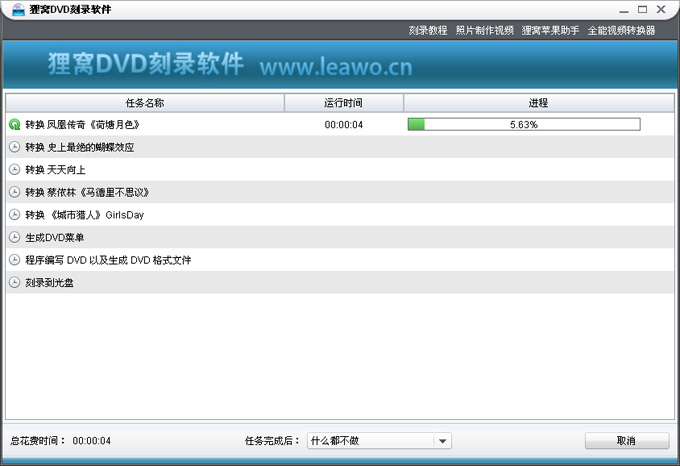Click the 00:00:04 run time in first row
Viewport: 680px width, 466px height.
pyautogui.click(x=343, y=125)
